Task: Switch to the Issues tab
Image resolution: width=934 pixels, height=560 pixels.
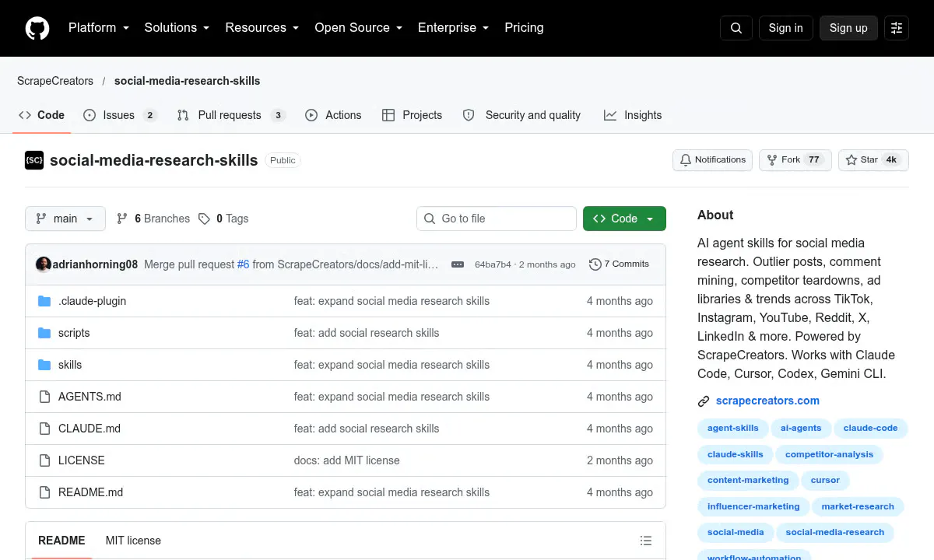Action: (x=120, y=115)
